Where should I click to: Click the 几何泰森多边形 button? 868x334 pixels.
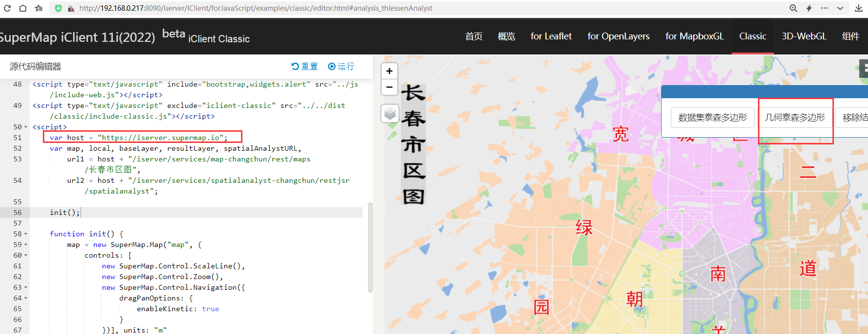[795, 118]
